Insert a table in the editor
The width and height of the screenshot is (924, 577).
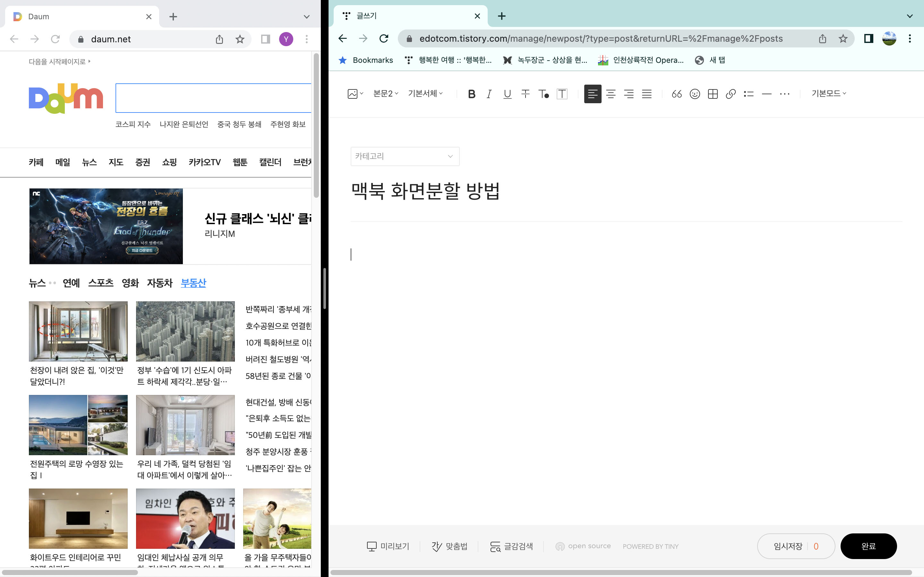click(x=713, y=94)
